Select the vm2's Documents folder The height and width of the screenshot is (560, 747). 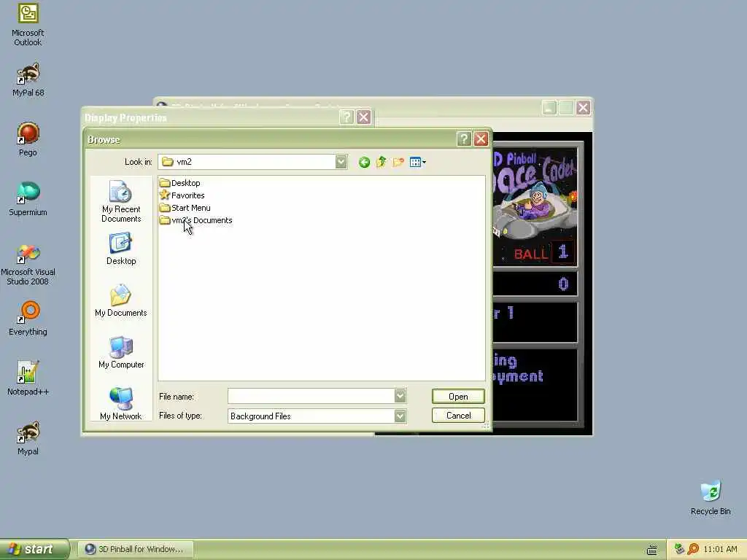[x=196, y=220]
